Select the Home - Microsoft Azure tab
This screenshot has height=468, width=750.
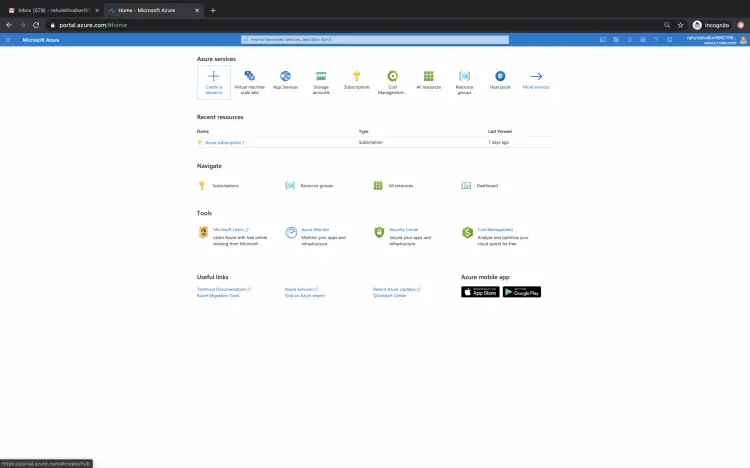[x=153, y=10]
